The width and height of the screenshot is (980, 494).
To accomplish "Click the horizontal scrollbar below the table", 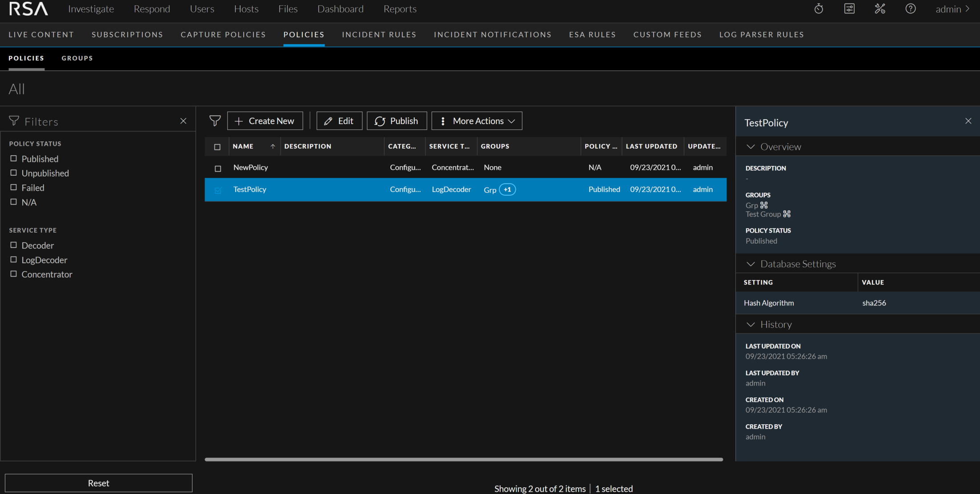I will tap(463, 459).
